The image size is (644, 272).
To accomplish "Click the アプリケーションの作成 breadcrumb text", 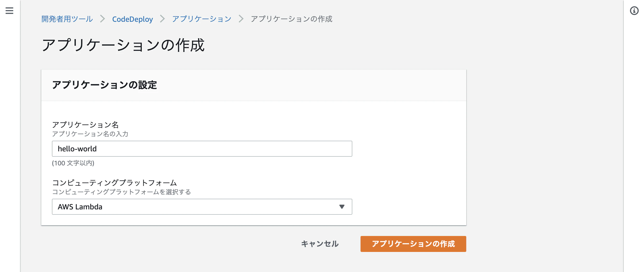I will coord(291,19).
